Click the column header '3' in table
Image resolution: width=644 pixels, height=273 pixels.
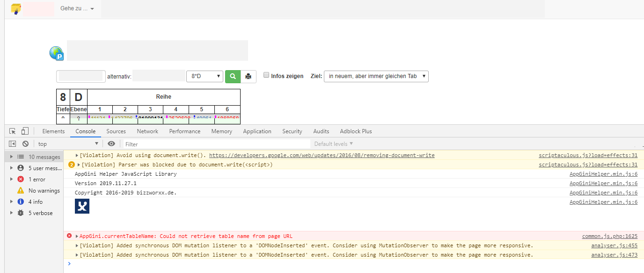pyautogui.click(x=150, y=109)
